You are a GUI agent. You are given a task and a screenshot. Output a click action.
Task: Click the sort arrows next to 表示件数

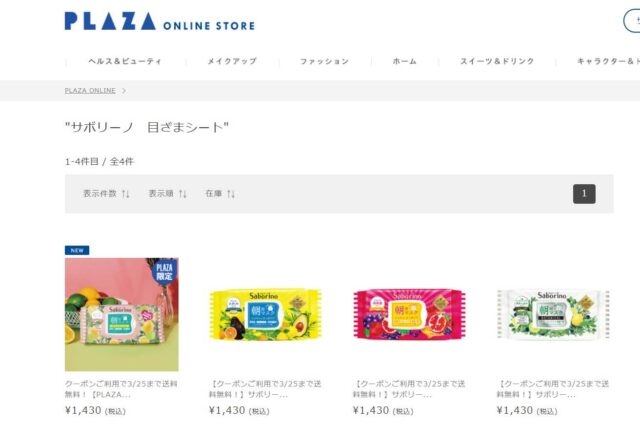[126, 194]
